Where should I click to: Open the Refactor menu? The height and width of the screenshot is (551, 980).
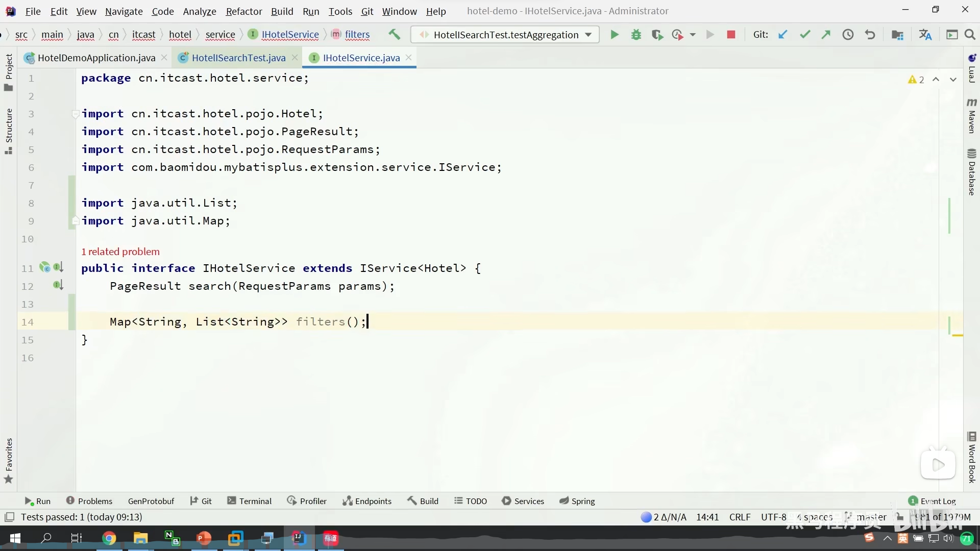click(243, 11)
